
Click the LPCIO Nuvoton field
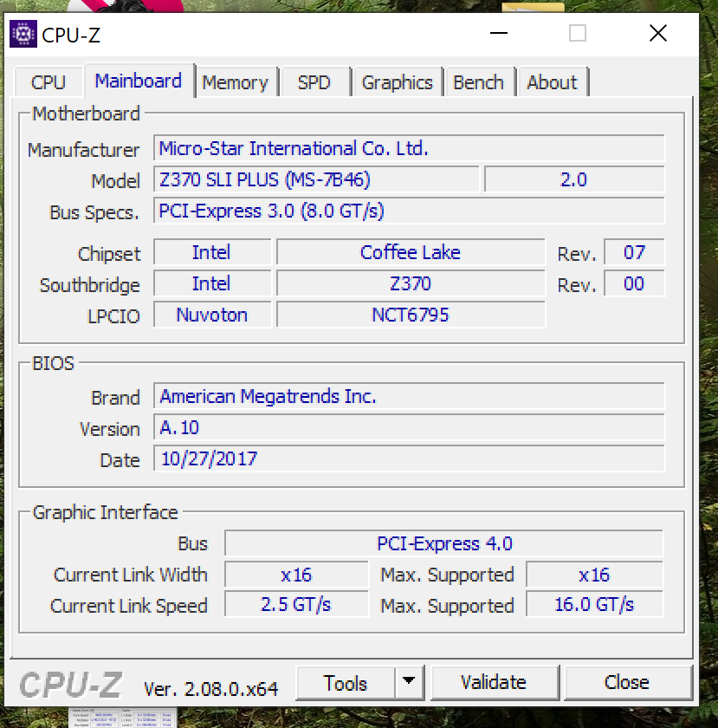point(212,315)
